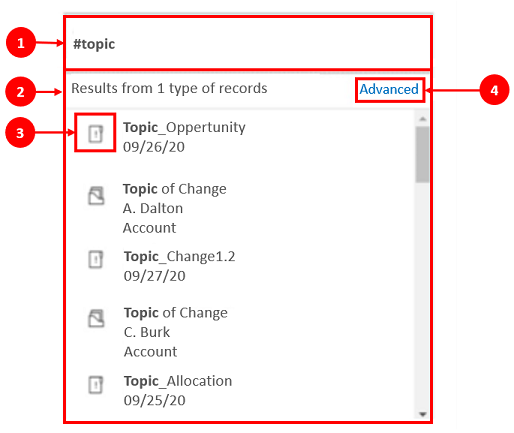Click the activity icon beside A. Dalton result

coord(96,195)
